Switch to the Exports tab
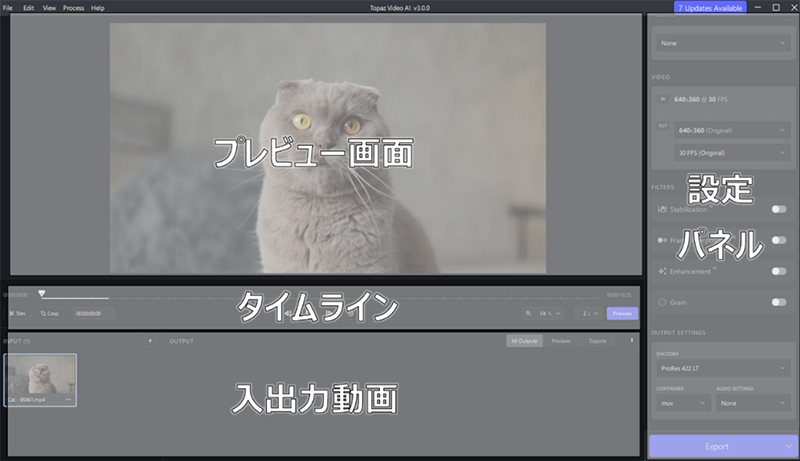 (x=597, y=341)
